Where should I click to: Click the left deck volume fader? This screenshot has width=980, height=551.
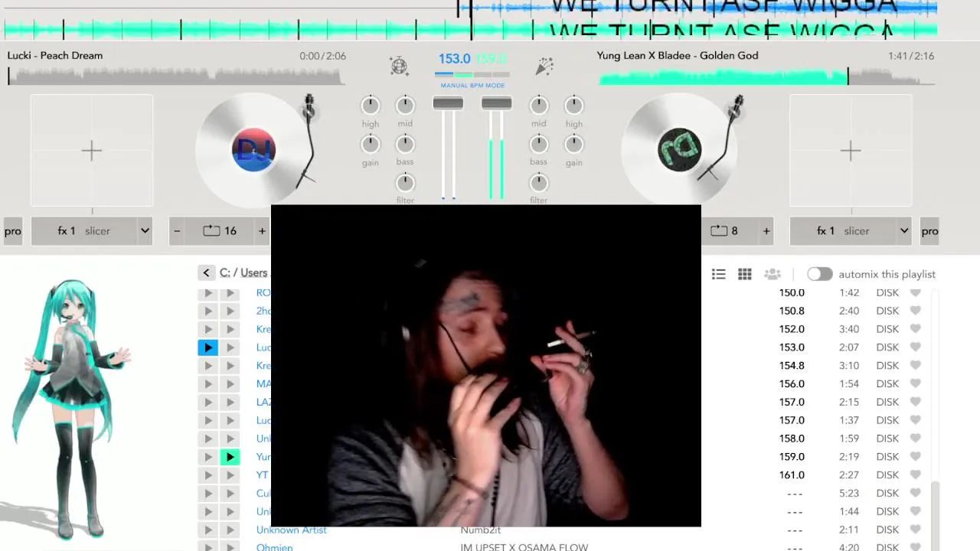pos(448,103)
